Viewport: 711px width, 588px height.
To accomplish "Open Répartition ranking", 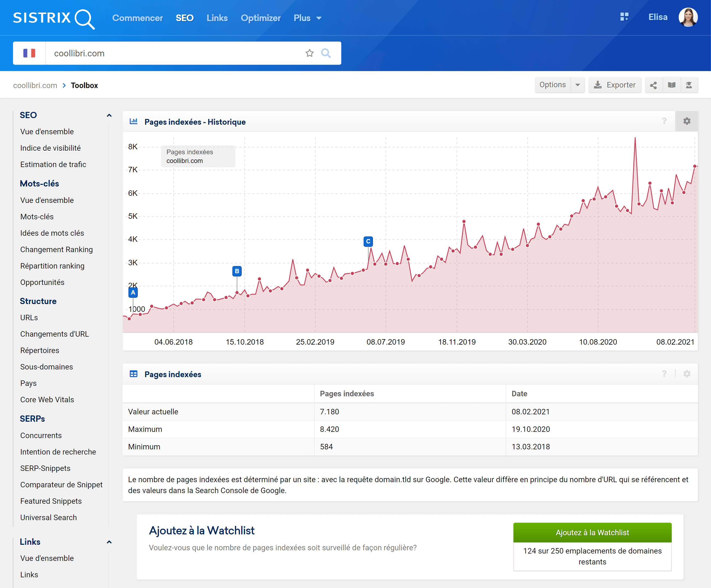I will pos(53,266).
